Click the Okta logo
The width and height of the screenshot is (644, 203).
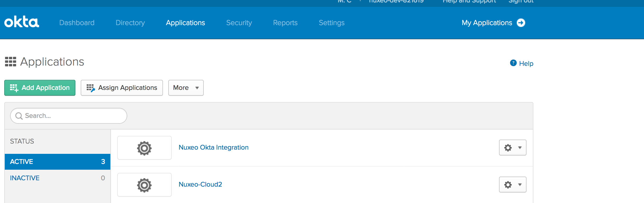point(22,22)
